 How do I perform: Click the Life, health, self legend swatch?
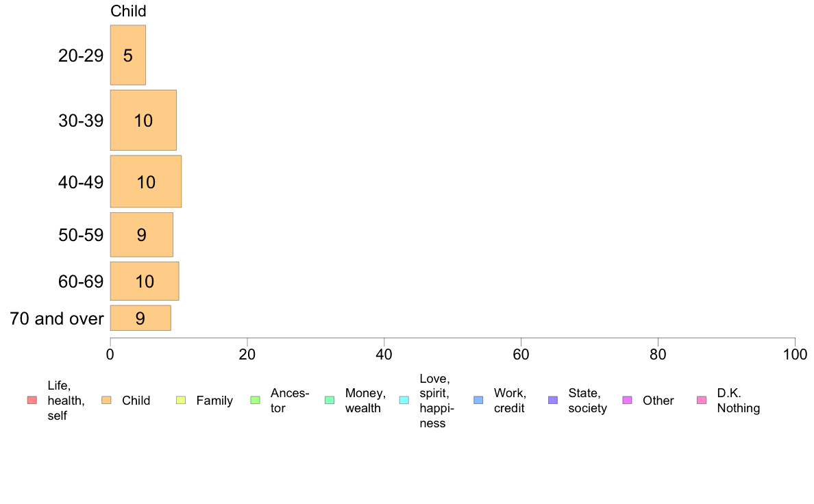pyautogui.click(x=32, y=400)
